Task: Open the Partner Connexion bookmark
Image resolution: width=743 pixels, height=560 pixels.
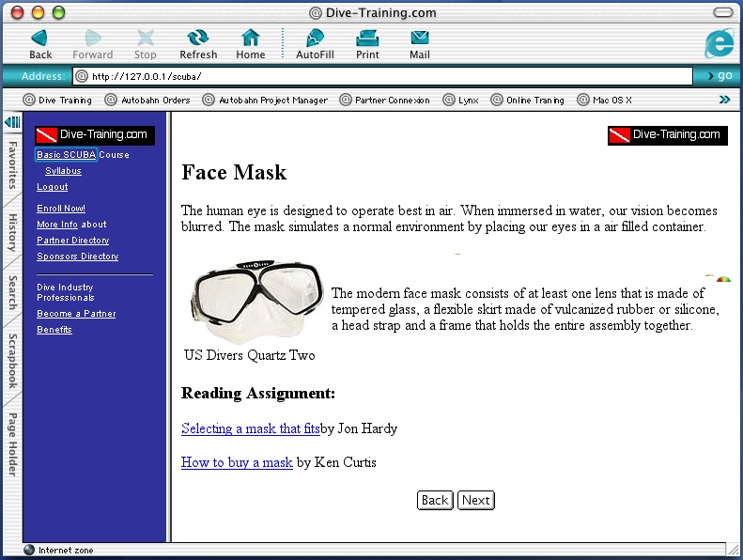Action: (385, 100)
